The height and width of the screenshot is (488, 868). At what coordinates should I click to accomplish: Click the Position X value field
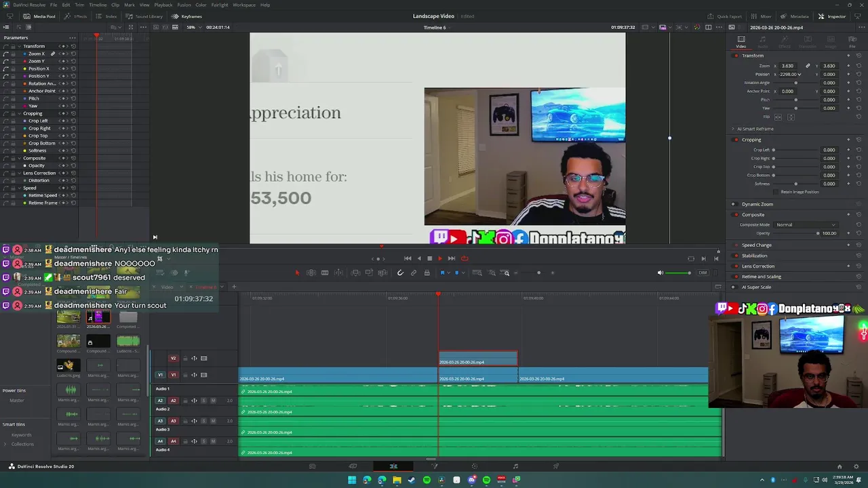click(x=787, y=75)
